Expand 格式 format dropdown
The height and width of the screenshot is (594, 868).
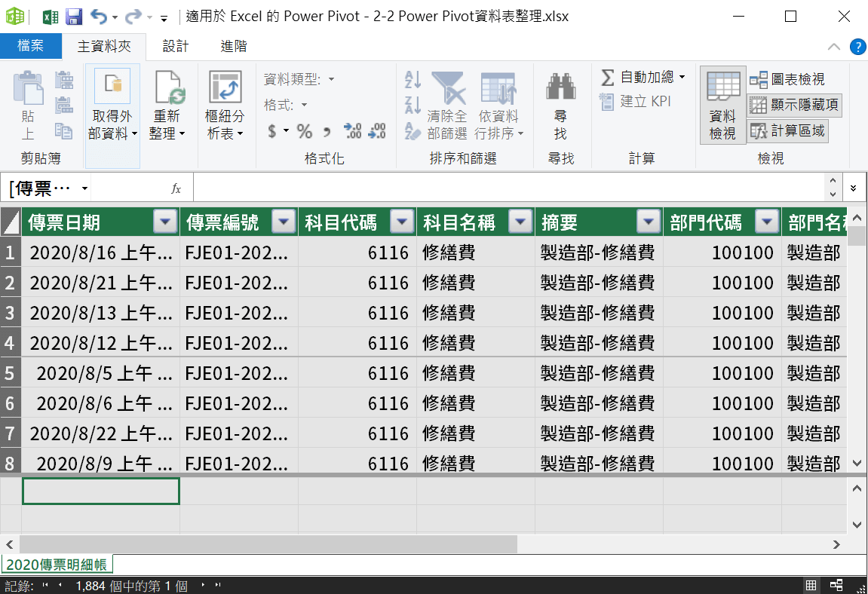pos(304,105)
